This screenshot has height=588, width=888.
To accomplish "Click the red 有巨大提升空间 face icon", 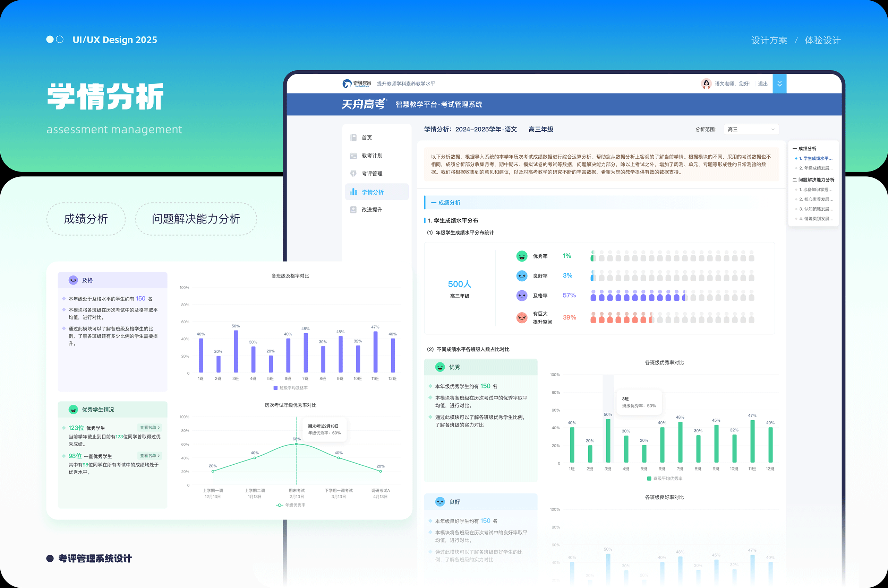I will (522, 318).
